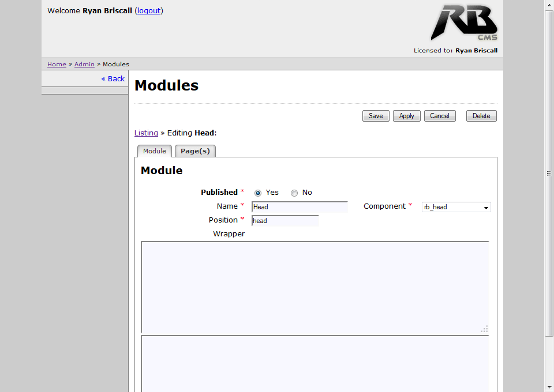
Task: Go to Home breadcrumb link
Action: coord(57,65)
